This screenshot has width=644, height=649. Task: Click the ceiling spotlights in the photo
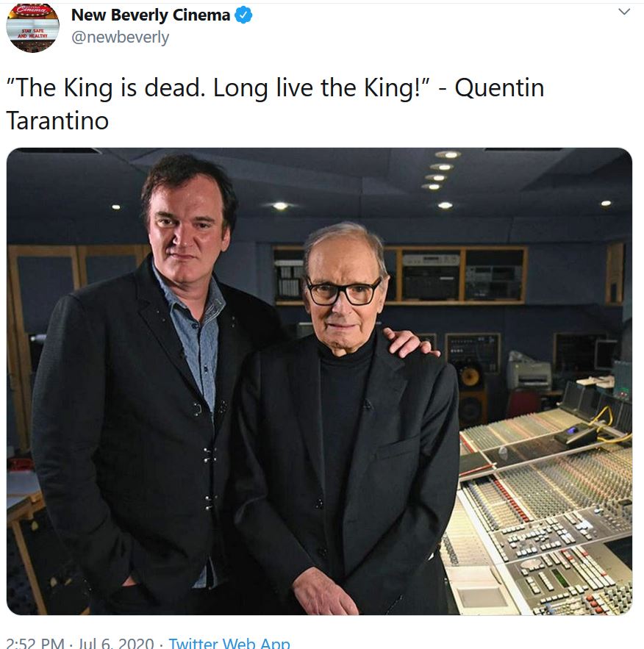click(442, 179)
